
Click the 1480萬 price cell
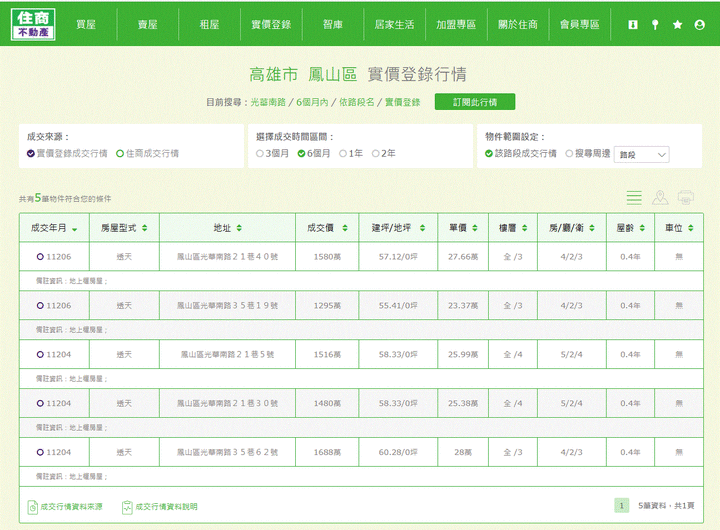(x=327, y=403)
